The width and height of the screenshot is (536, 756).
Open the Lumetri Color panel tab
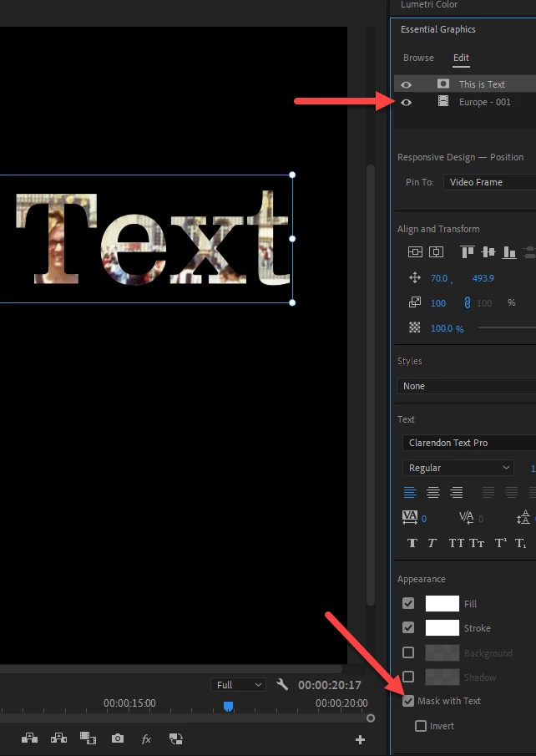(x=429, y=5)
